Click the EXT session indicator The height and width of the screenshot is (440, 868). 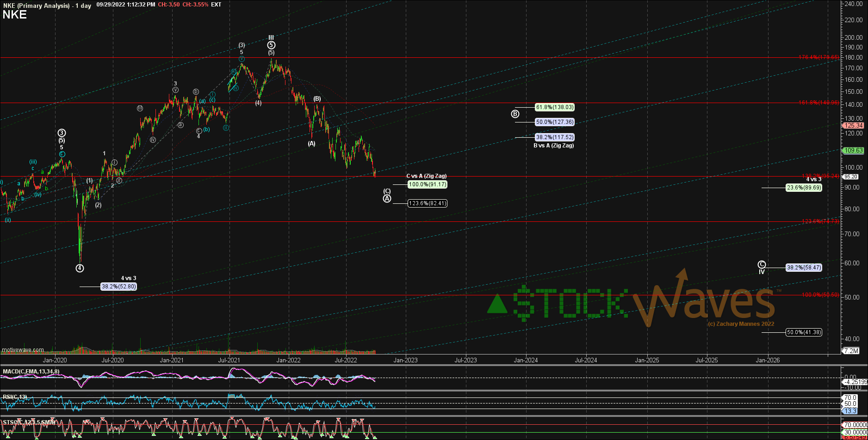pos(216,4)
